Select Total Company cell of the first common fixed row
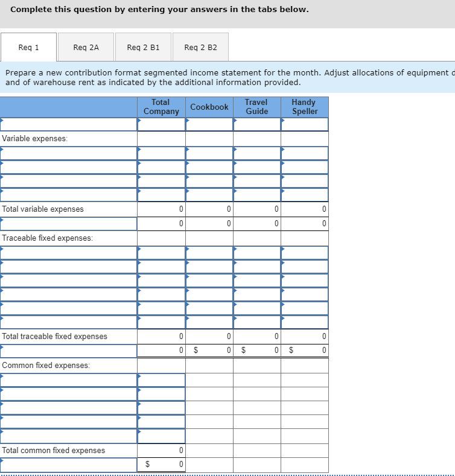 pyautogui.click(x=161, y=380)
